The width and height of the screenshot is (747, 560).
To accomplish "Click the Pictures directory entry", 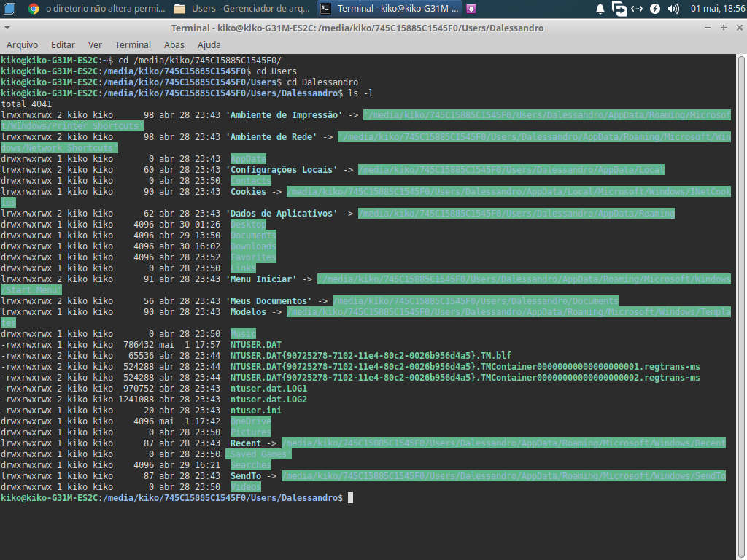I will (251, 432).
